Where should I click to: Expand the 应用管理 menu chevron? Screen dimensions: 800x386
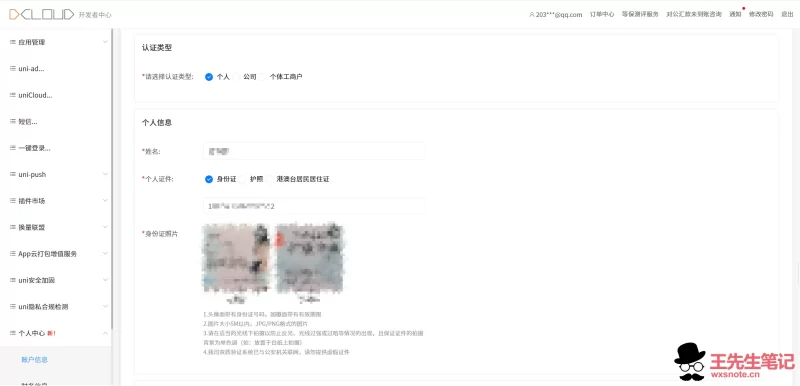pos(105,42)
